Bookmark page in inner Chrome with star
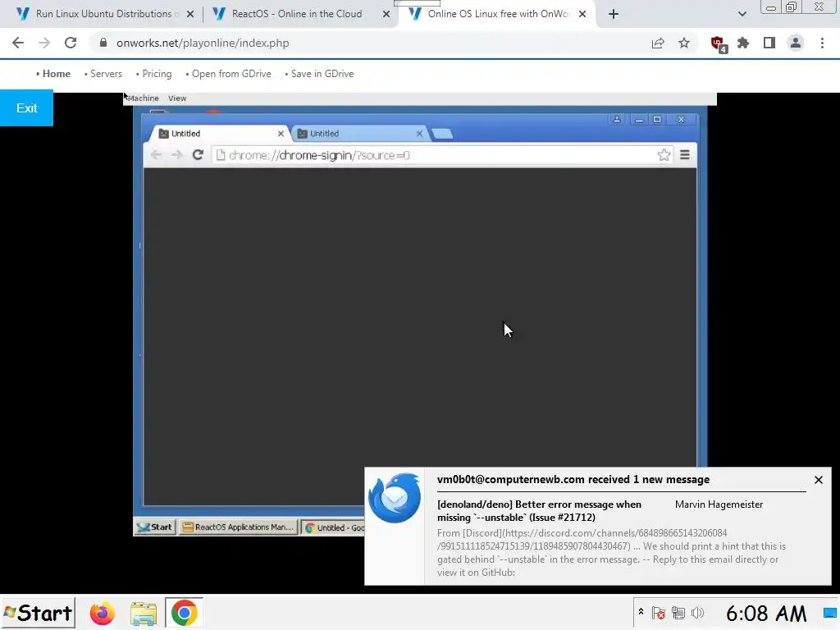The width and height of the screenshot is (840, 630). (x=664, y=155)
